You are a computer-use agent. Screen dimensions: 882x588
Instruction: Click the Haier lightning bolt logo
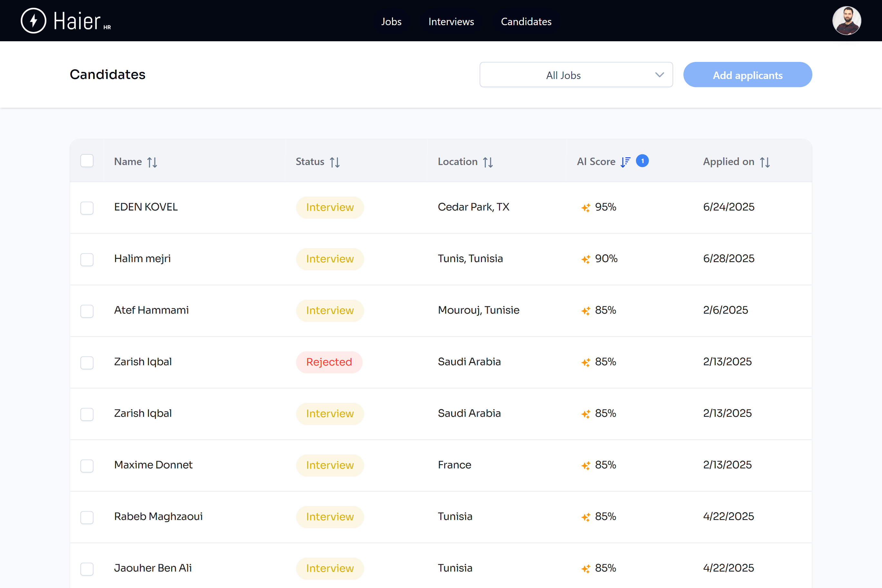(x=34, y=21)
